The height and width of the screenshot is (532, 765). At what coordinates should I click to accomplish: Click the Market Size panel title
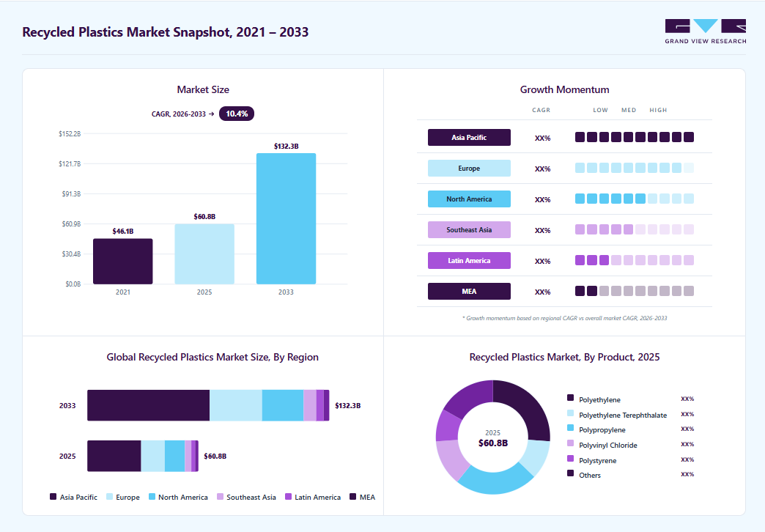pyautogui.click(x=203, y=89)
